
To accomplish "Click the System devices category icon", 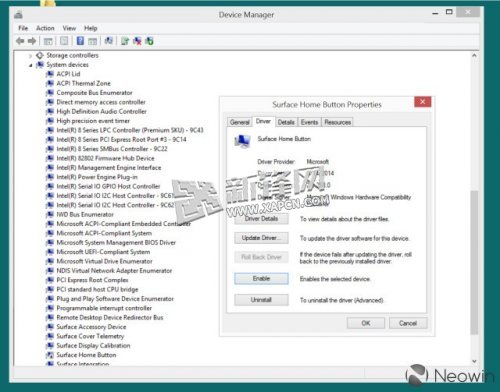I will [40, 64].
